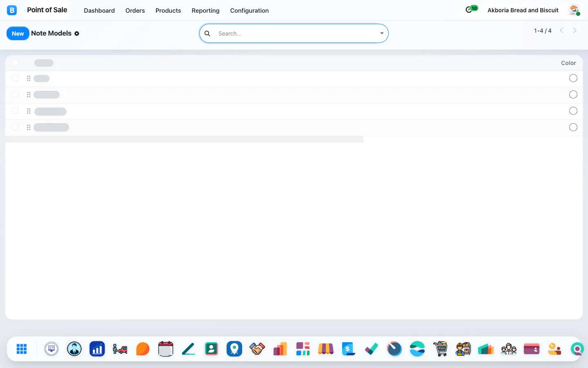This screenshot has height=368, width=588.
Task: Open the gear menu beside Note Models
Action: (x=77, y=34)
